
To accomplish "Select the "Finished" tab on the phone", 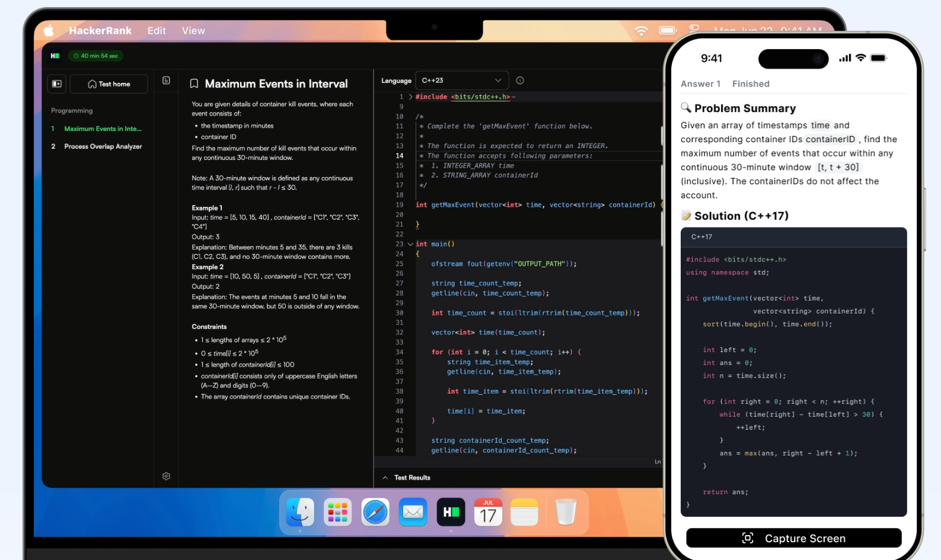I will coord(751,84).
